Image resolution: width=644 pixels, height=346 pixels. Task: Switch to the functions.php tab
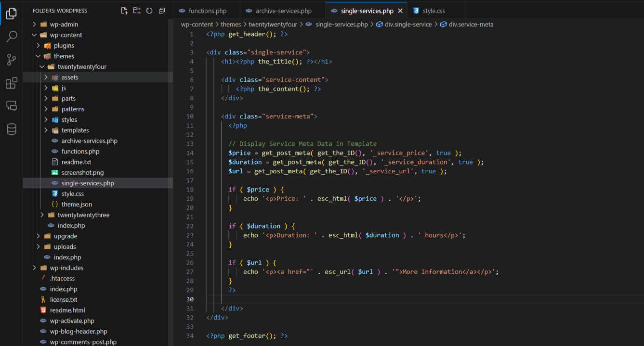[x=207, y=11]
